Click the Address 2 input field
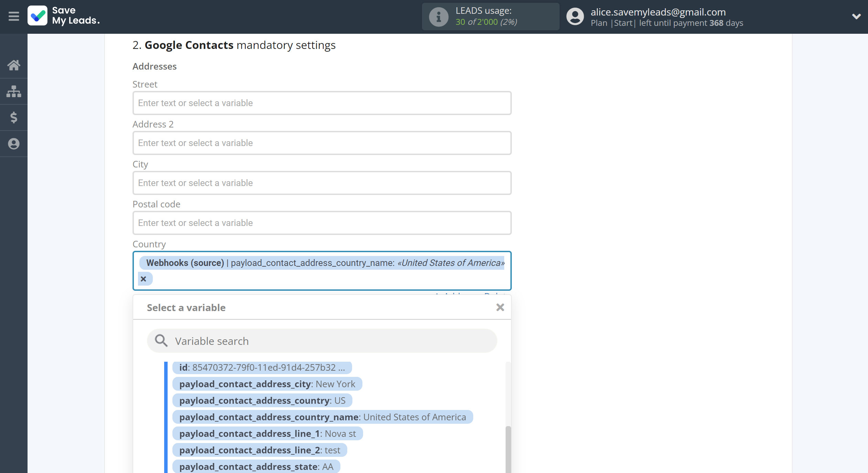The width and height of the screenshot is (868, 473). coord(322,143)
